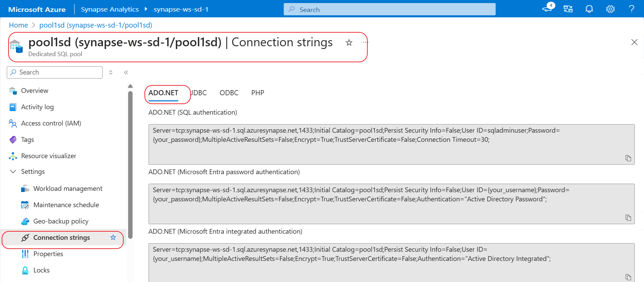
Task: Click the help question mark icon
Action: pos(631,9)
